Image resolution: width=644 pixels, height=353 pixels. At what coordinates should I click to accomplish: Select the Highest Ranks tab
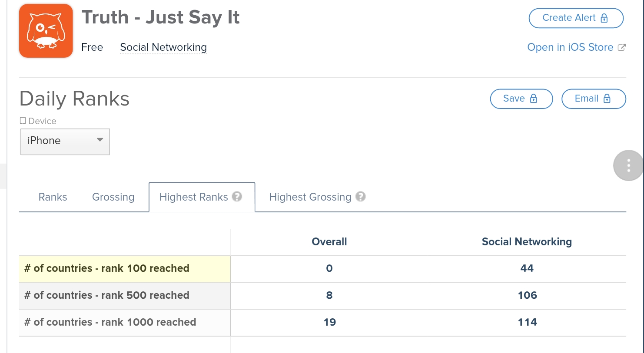tap(193, 197)
